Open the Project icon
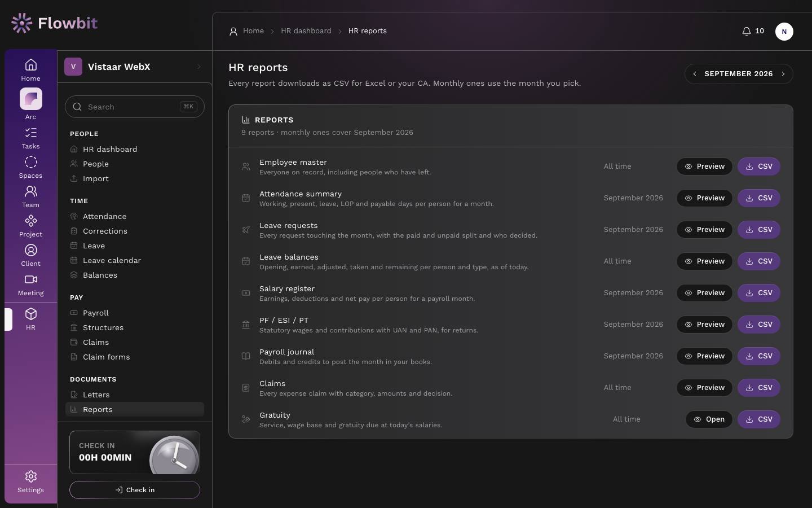This screenshot has width=812, height=508. 30,221
